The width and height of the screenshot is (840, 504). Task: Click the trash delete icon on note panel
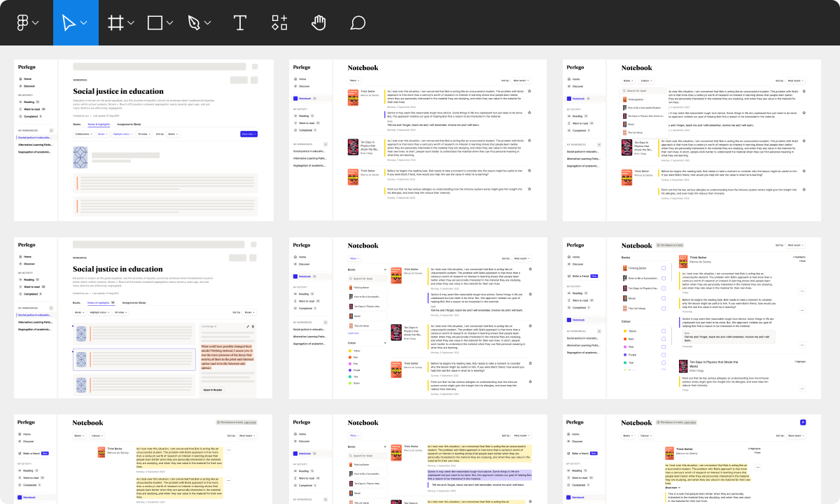(x=253, y=327)
